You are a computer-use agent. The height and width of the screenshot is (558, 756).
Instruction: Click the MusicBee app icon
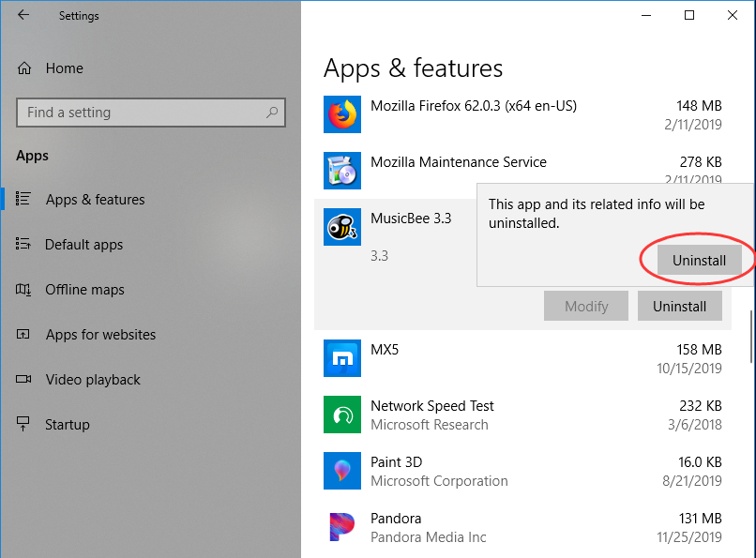(342, 227)
